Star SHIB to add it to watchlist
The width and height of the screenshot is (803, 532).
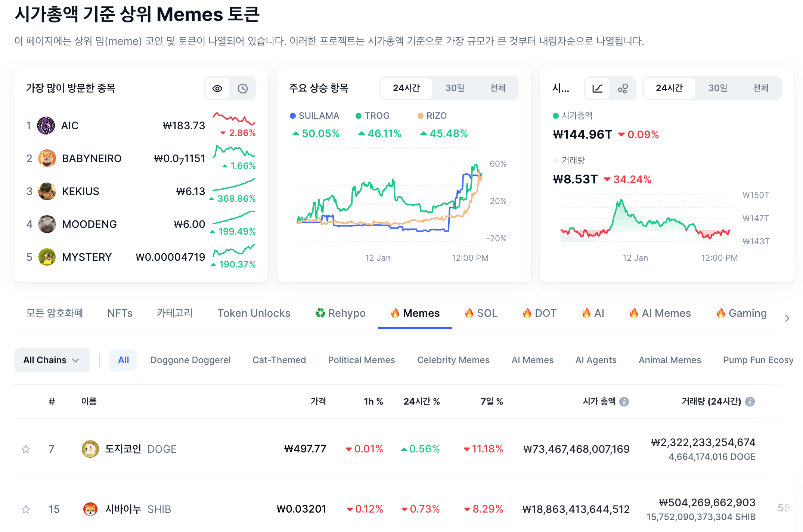(x=26, y=509)
